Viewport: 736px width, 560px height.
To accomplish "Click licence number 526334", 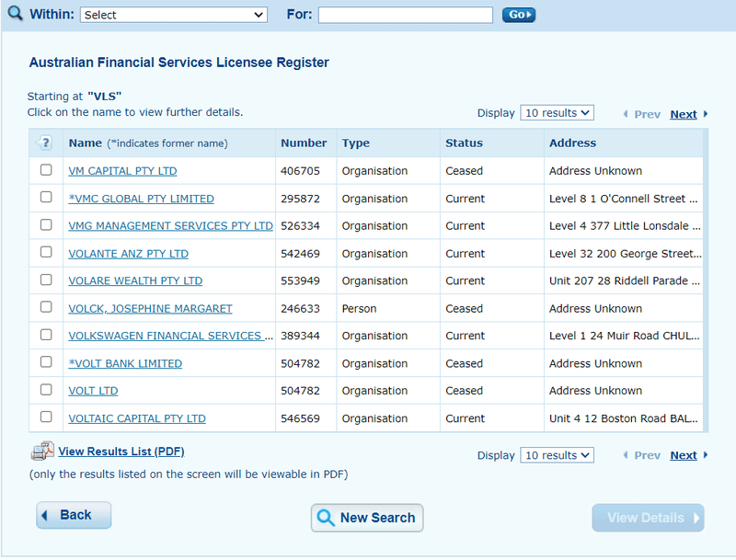I will [x=300, y=226].
